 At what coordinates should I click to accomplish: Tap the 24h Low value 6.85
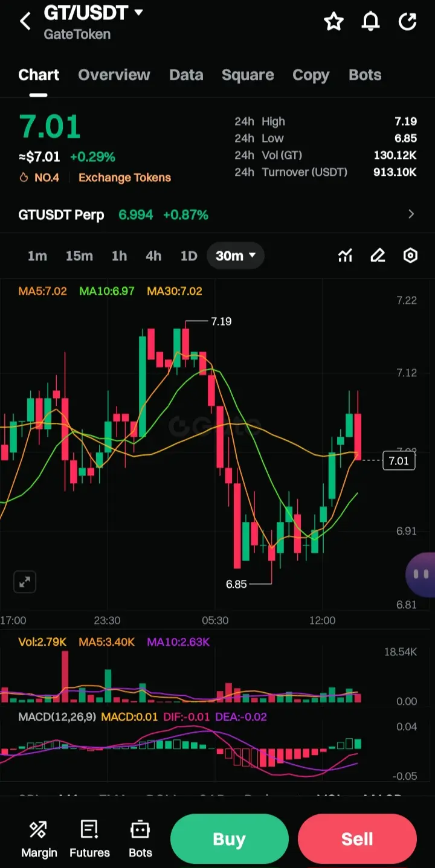pos(406,138)
